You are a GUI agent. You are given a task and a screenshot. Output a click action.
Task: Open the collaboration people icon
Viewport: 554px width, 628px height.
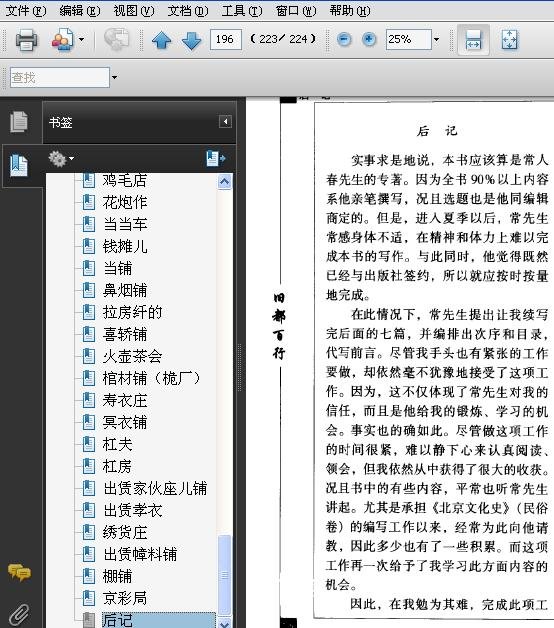pos(62,40)
